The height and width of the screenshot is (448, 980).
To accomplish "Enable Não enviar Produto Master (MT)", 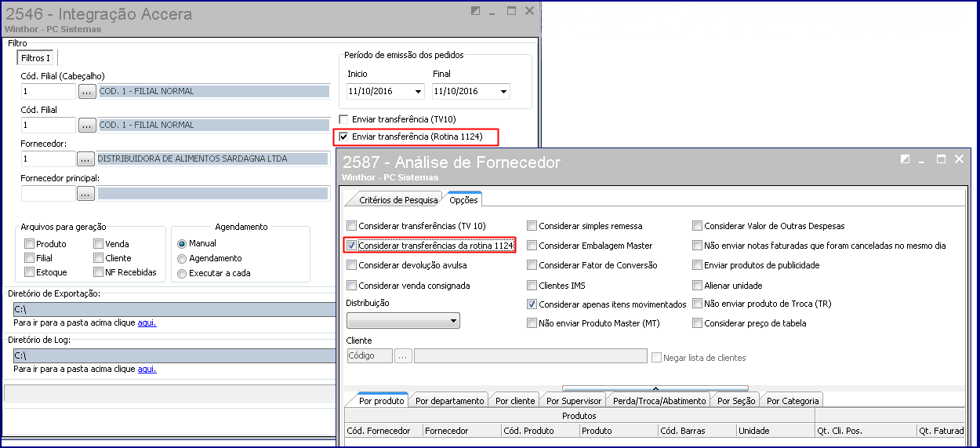I will click(532, 323).
